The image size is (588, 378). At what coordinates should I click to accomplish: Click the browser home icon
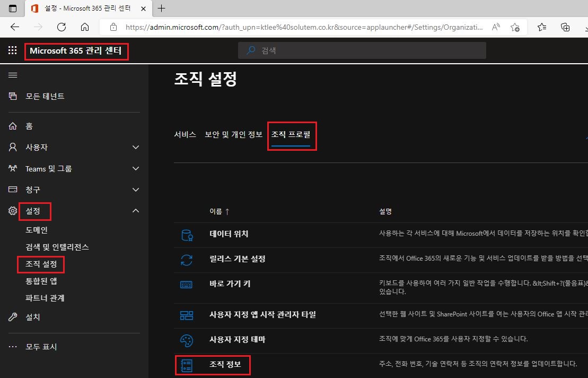(x=85, y=27)
